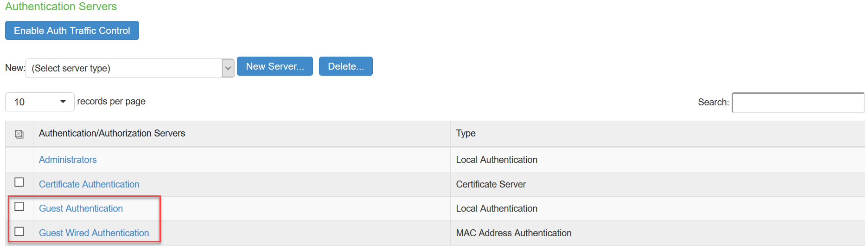Click the select-all icon in table header
This screenshot has height=246, width=868.
19,134
